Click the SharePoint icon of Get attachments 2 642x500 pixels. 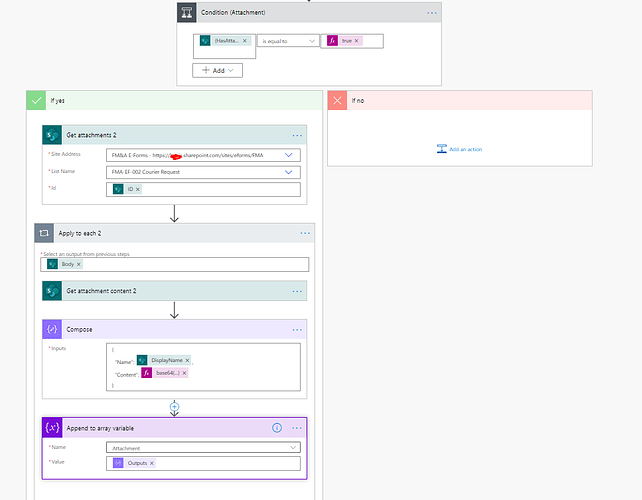click(x=52, y=135)
